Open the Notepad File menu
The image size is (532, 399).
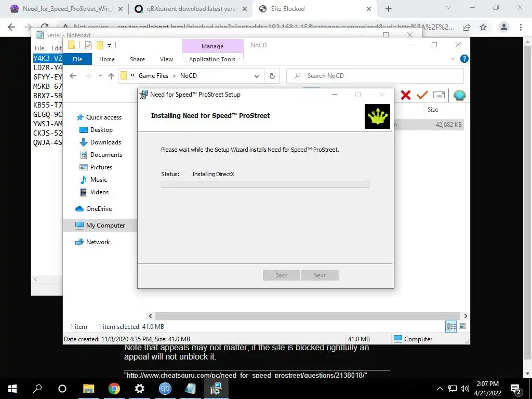pos(39,48)
